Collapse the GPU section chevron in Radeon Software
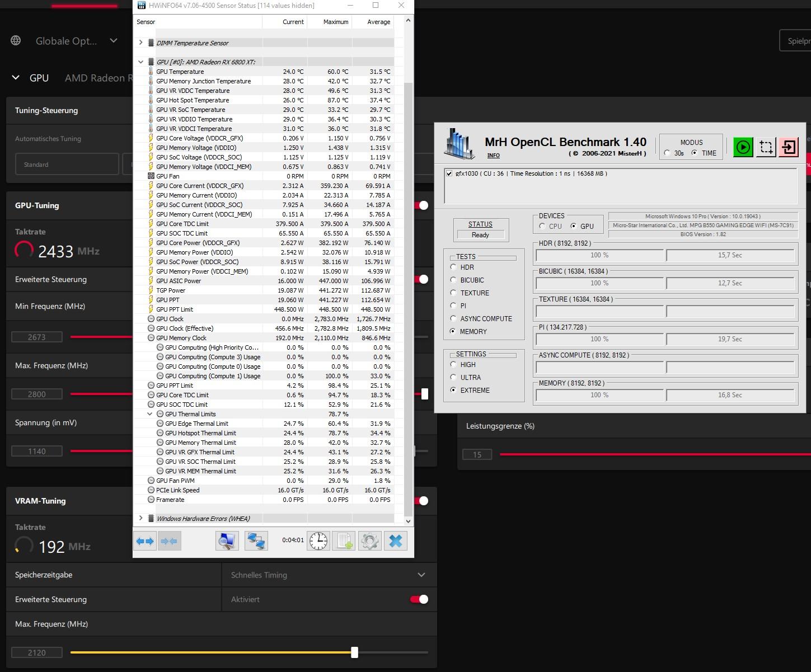The image size is (811, 672). 16,78
